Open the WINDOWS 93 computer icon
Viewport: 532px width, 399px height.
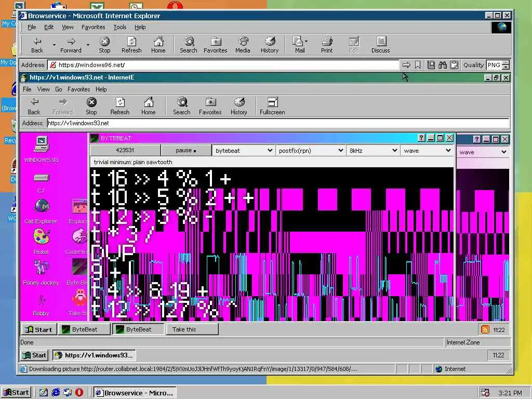coord(41,149)
